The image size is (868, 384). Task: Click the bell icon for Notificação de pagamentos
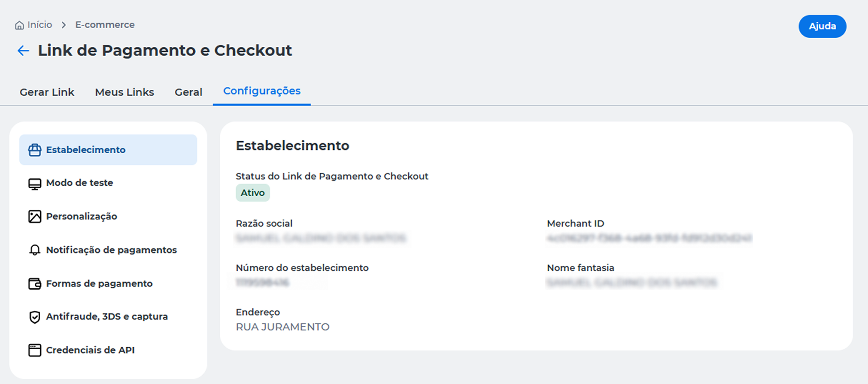click(35, 250)
